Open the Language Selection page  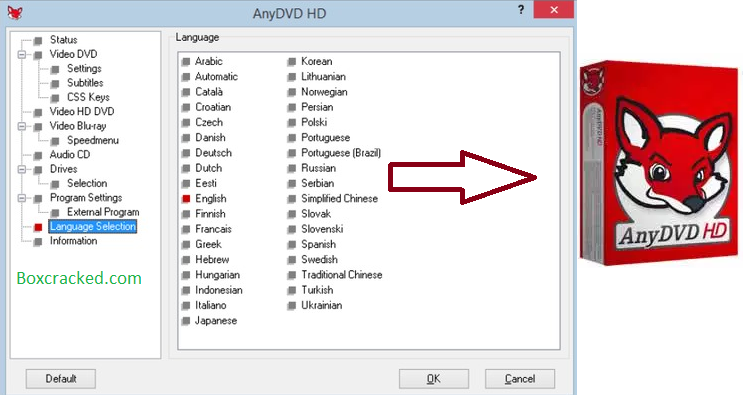(x=93, y=226)
